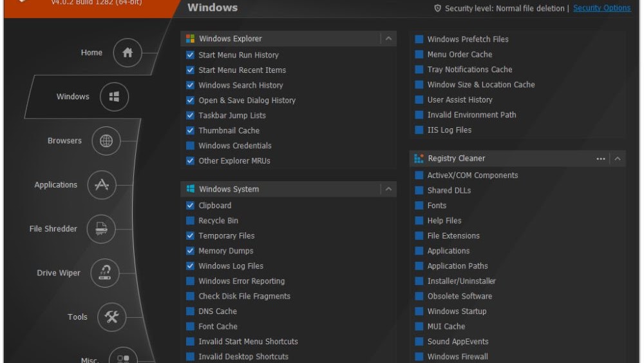Enable Help Files checkbox
This screenshot has height=363, width=644.
(419, 221)
